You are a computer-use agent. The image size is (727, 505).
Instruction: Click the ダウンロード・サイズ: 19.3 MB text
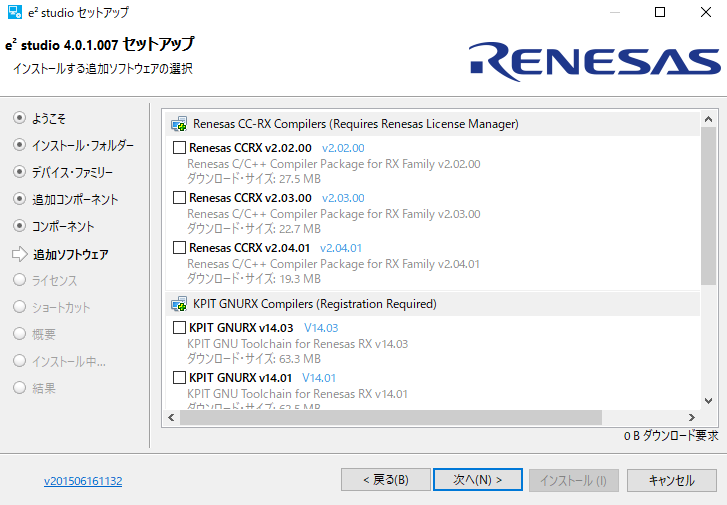click(x=254, y=279)
